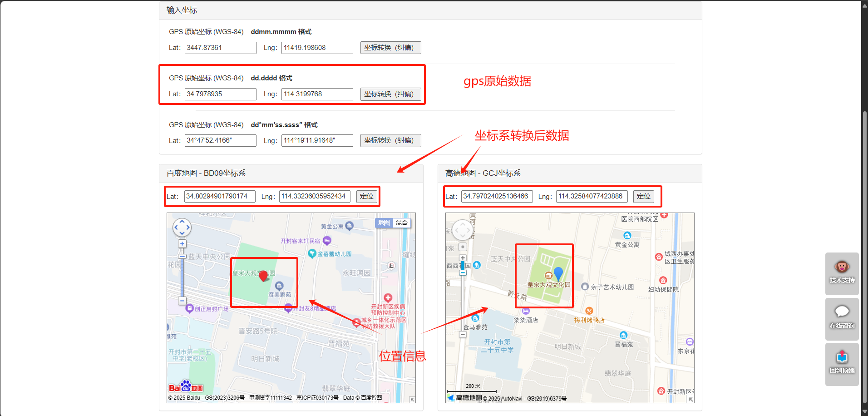The image size is (868, 416).
Task: Click the Gaode Lng field 114.32584077423886
Action: pos(592,196)
